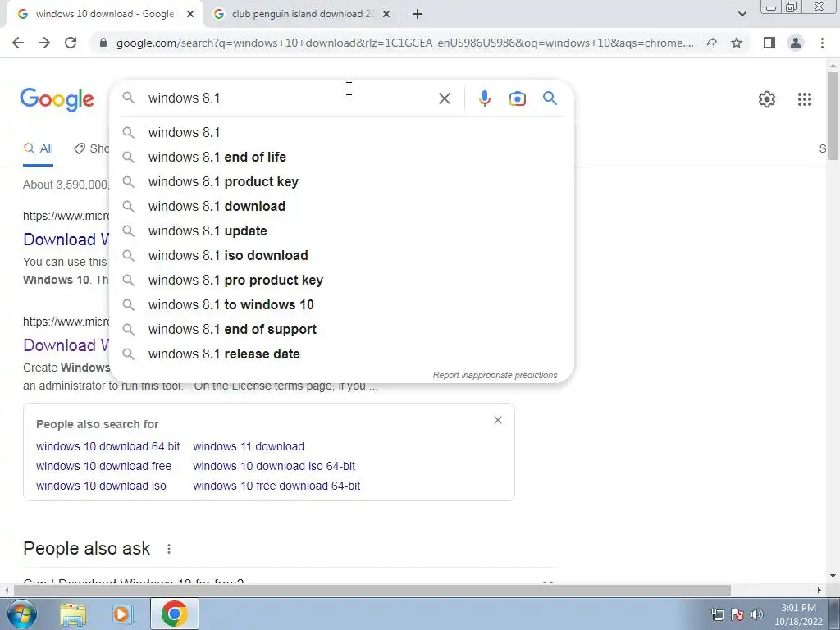Submit search with blue magnifier icon

tap(550, 98)
